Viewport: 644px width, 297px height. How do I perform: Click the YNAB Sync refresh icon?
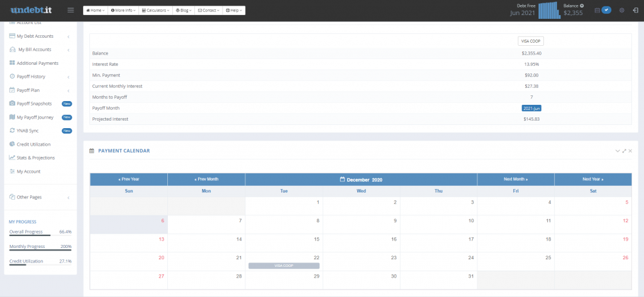pos(12,131)
